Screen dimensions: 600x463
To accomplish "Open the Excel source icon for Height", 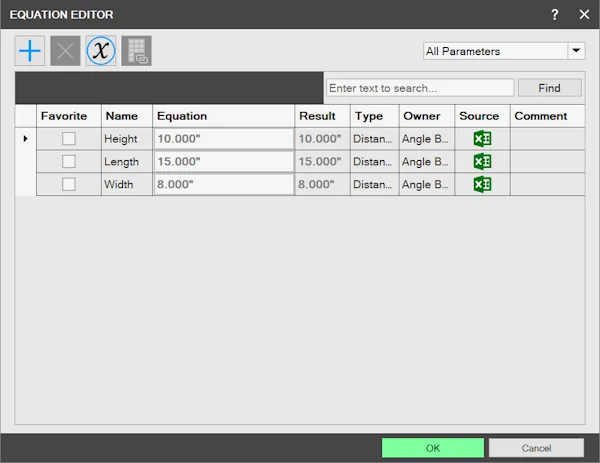I will pos(482,139).
